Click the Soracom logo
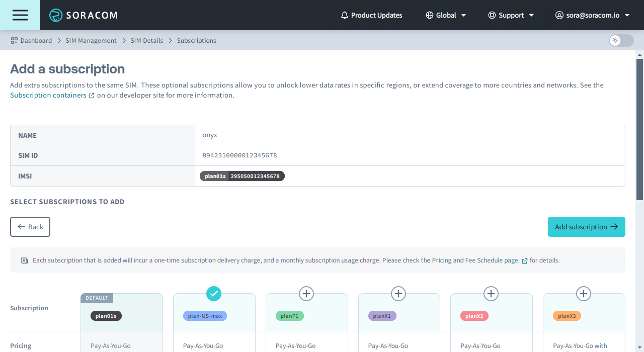 84,15
